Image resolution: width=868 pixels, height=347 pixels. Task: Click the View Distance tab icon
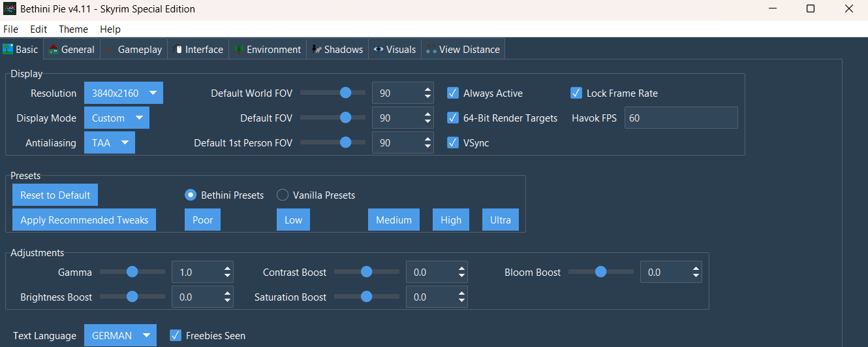click(431, 50)
